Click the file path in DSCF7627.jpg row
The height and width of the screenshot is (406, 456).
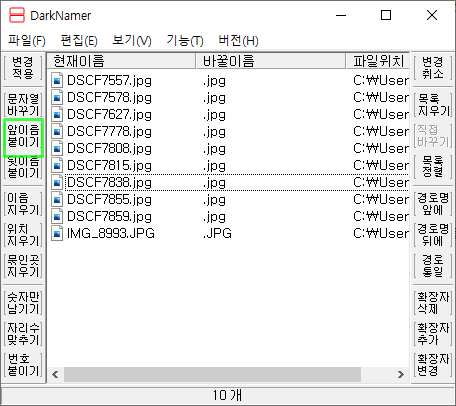pos(381,115)
